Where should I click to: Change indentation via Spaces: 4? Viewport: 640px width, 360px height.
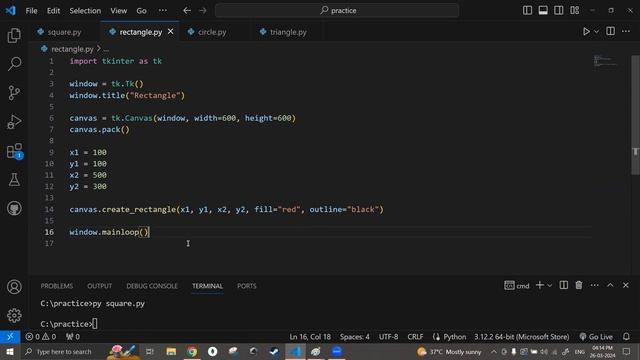[x=355, y=337]
